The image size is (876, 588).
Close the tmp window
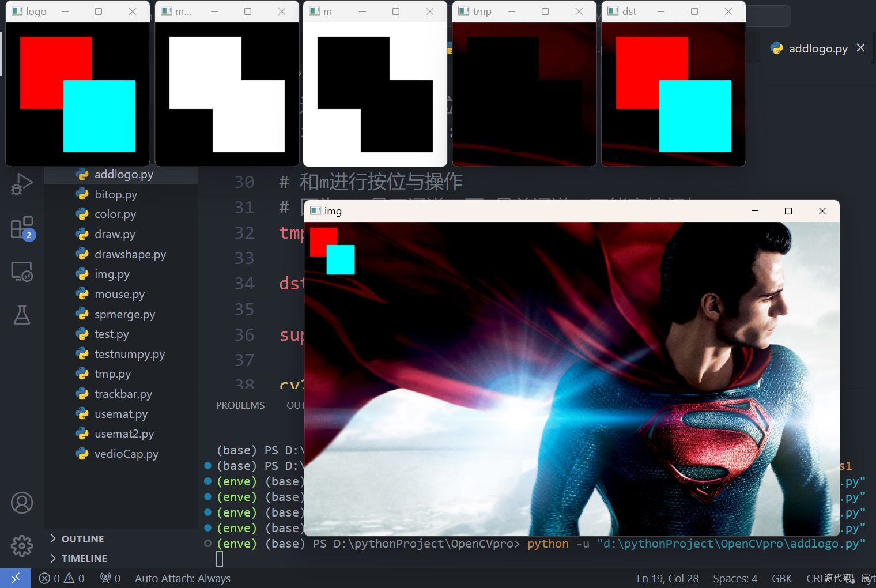[x=579, y=12]
